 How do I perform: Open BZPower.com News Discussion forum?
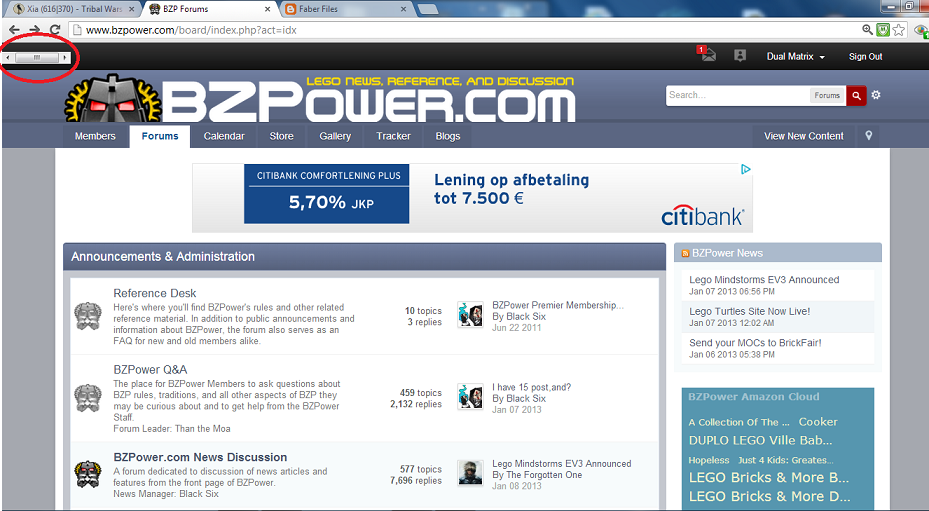tap(200, 458)
